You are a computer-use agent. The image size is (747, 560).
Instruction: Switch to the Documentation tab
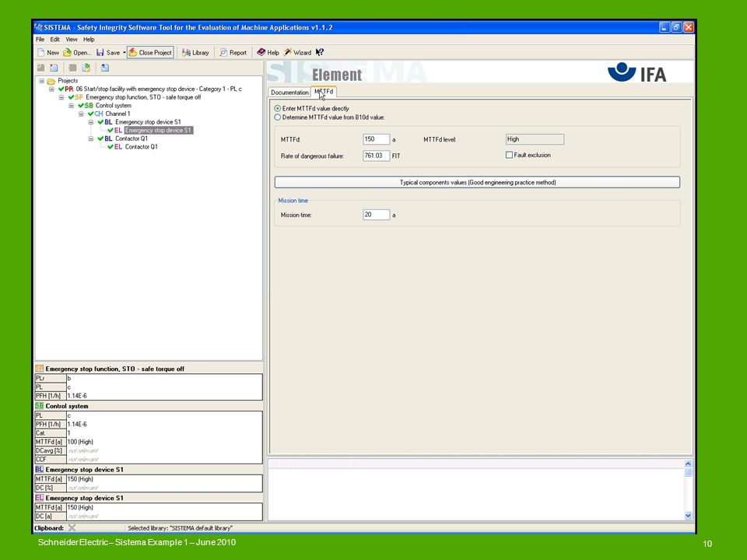point(289,93)
